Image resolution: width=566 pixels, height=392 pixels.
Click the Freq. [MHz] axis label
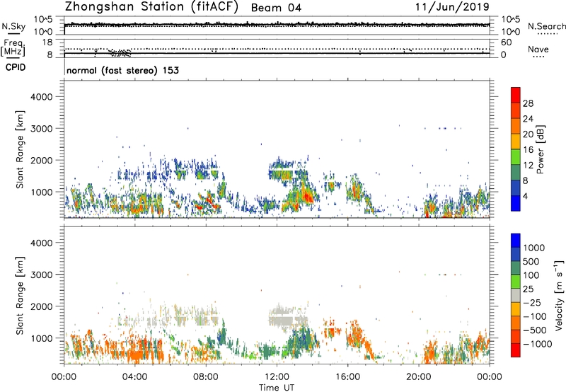tap(13, 48)
